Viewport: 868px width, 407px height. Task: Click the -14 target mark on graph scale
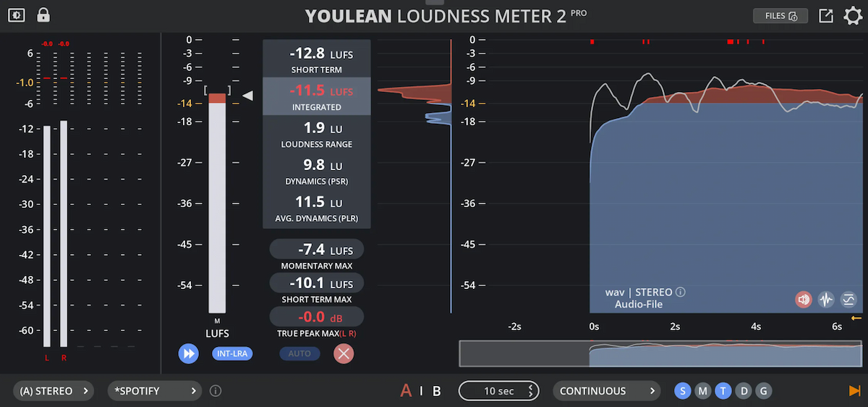pos(470,104)
